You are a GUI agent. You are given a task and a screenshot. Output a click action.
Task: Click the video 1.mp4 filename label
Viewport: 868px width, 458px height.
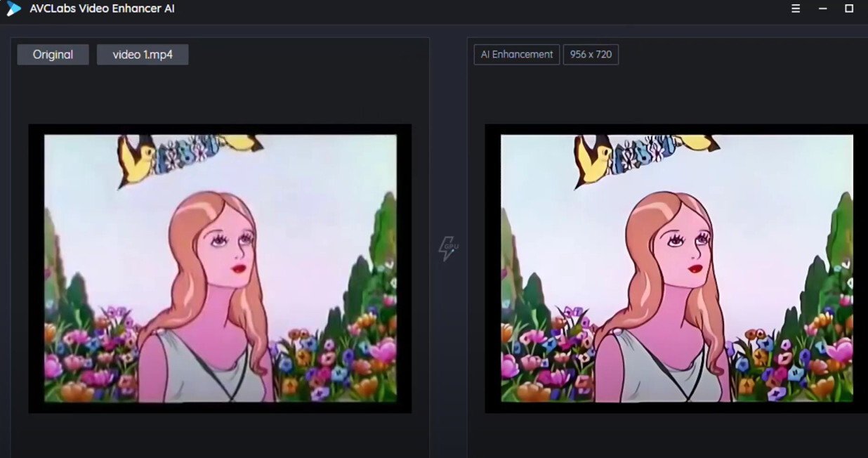[143, 55]
